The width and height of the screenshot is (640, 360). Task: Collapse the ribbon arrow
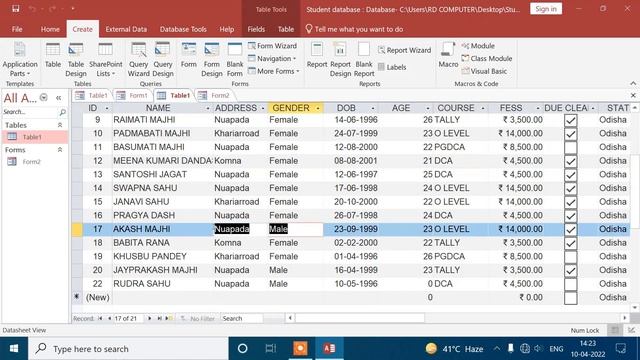(633, 83)
